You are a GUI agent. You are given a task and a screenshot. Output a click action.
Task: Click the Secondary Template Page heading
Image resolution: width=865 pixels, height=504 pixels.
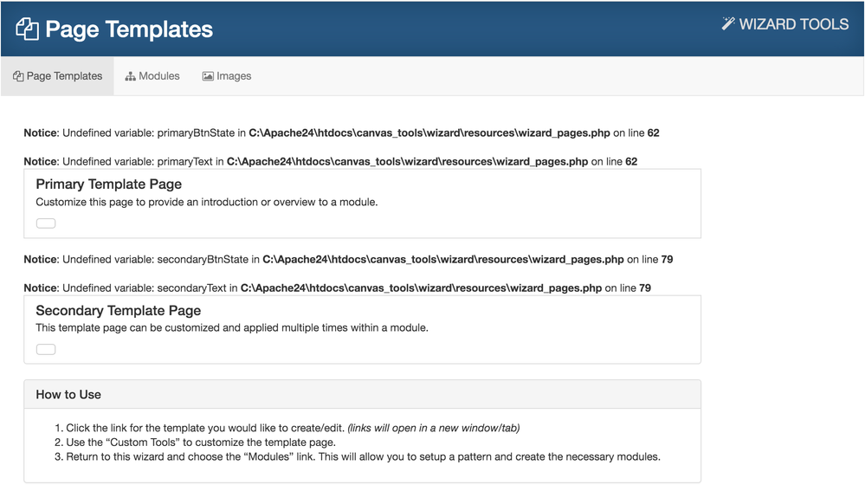tap(119, 310)
